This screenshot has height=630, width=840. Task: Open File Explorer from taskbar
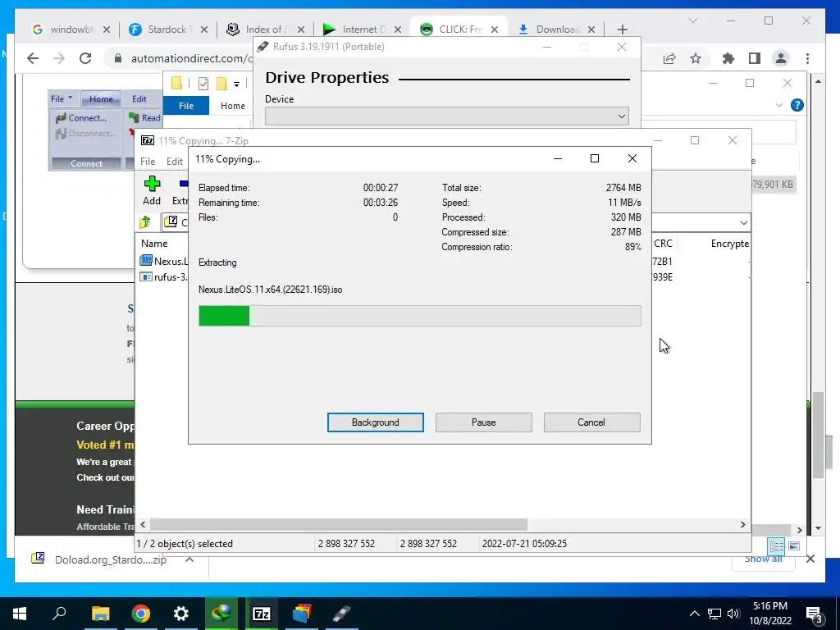coord(101,614)
